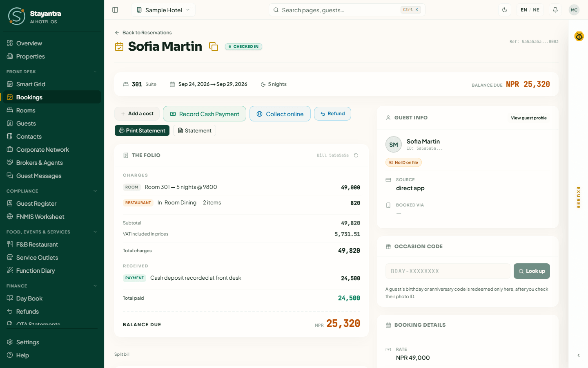Refresh the folio bill icon
Image resolution: width=588 pixels, height=368 pixels.
tap(356, 155)
